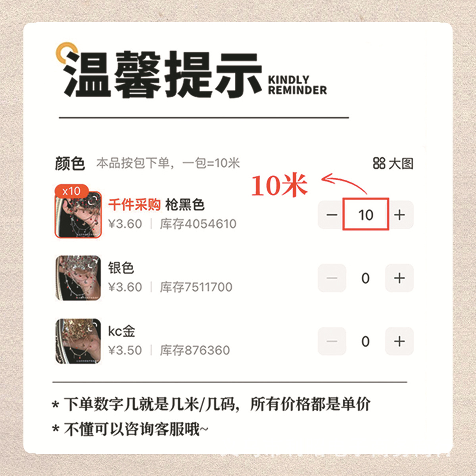The width and height of the screenshot is (476, 476).
Task: Click the four-square grid icon beside 大图
Action: click(379, 163)
